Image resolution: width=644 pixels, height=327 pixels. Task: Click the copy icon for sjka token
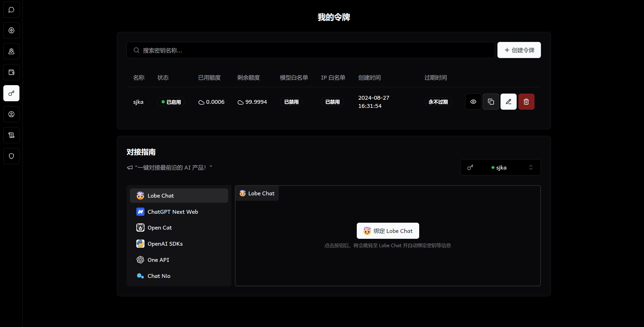[x=491, y=101]
